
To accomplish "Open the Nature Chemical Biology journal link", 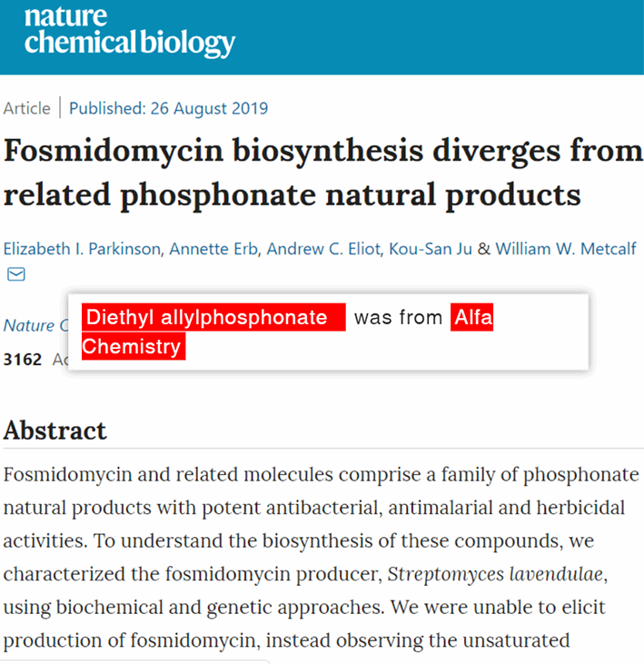I will [35, 325].
